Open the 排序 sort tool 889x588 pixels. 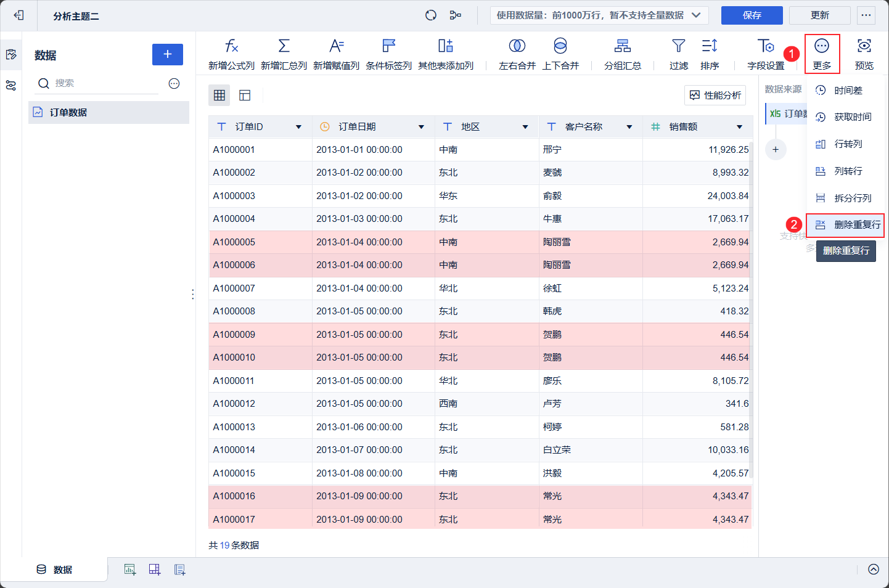tap(710, 54)
